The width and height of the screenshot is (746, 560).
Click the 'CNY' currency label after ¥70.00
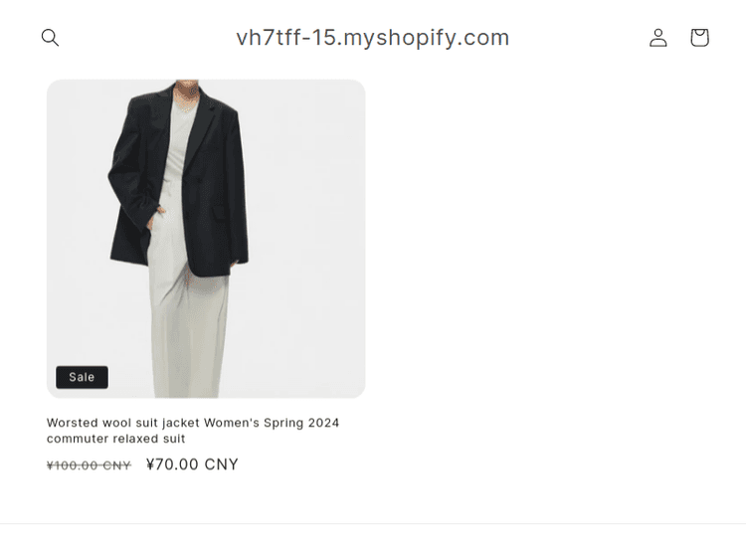[221, 465]
